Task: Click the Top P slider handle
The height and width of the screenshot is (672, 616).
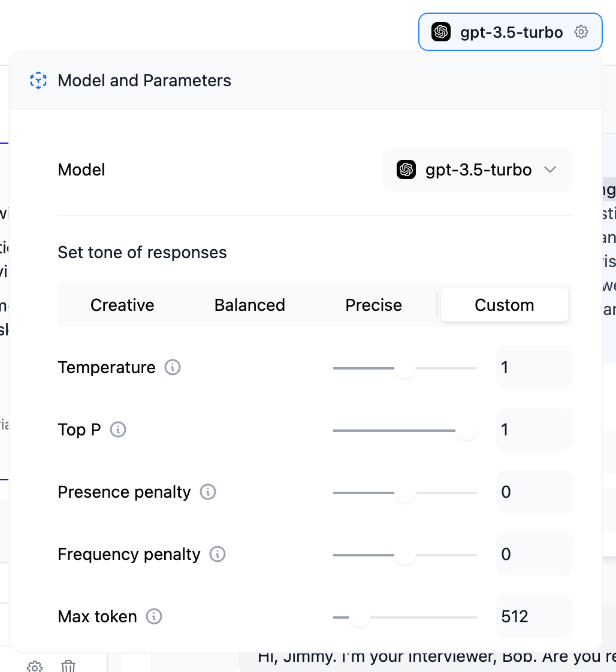Action: 466,430
